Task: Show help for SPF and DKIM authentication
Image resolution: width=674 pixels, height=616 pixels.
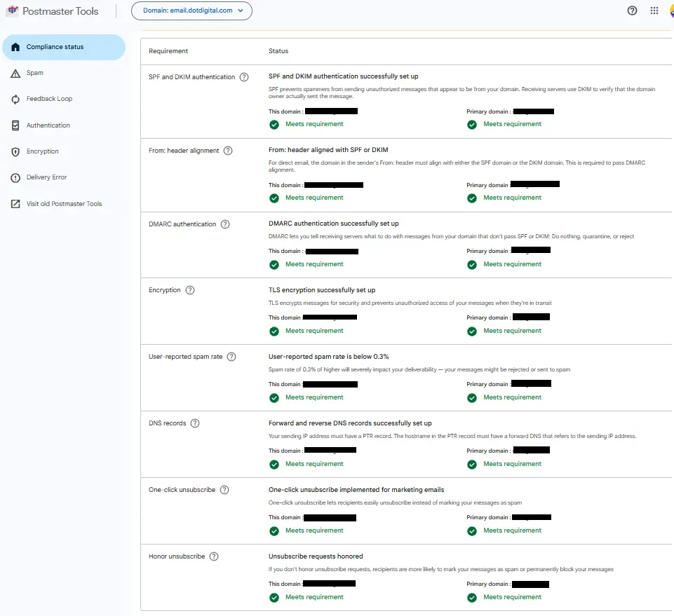Action: point(244,77)
